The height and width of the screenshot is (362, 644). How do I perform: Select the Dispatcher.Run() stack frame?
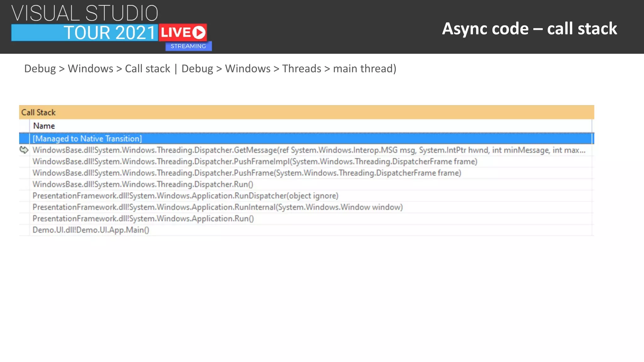coord(307,184)
